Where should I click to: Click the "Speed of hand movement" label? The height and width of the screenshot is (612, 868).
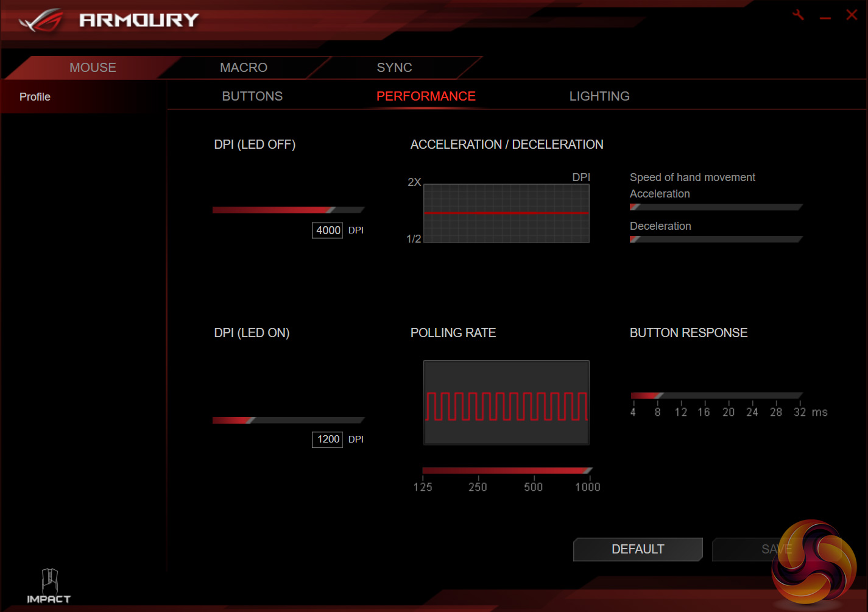[693, 177]
